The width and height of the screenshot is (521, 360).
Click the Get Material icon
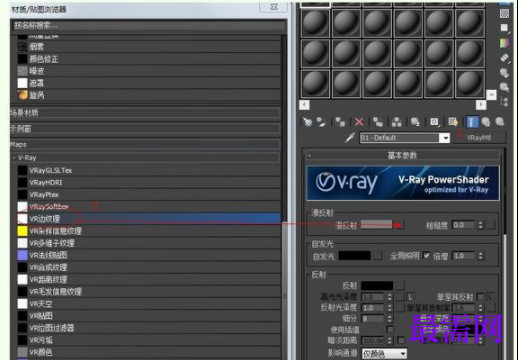coord(307,122)
